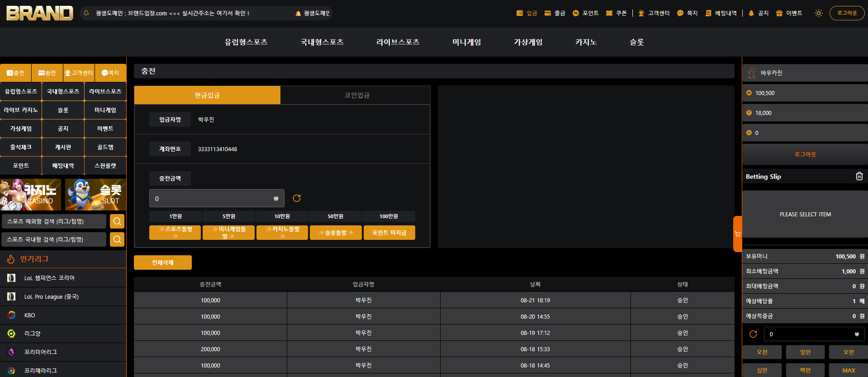Screen dimensions: 868x377
Task: Open the 슬롯 SLOT penguin banner
Action: [95, 195]
